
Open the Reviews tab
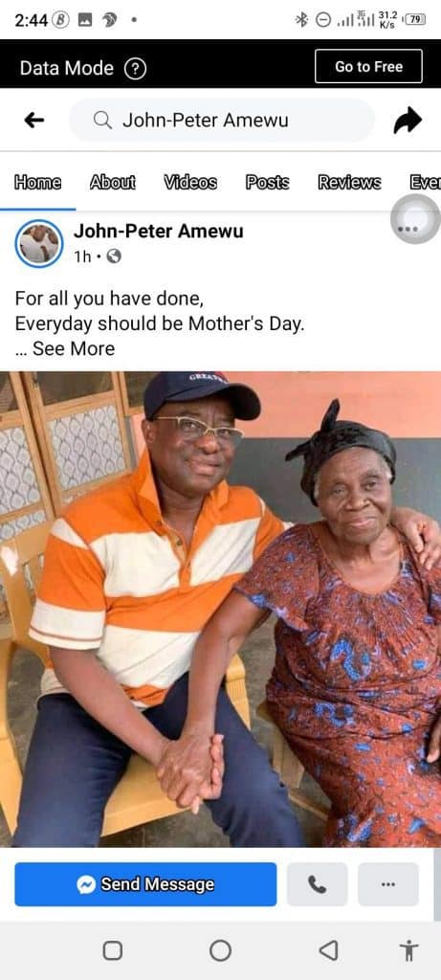click(x=349, y=183)
